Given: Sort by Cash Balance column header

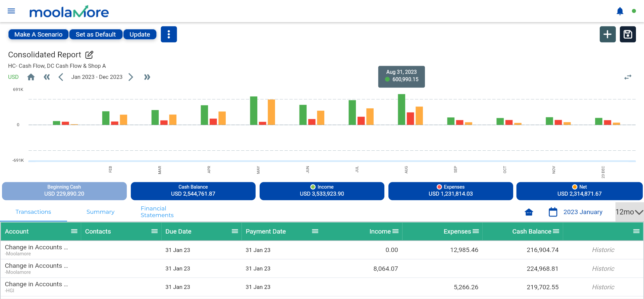Looking at the screenshot, I should (x=532, y=232).
